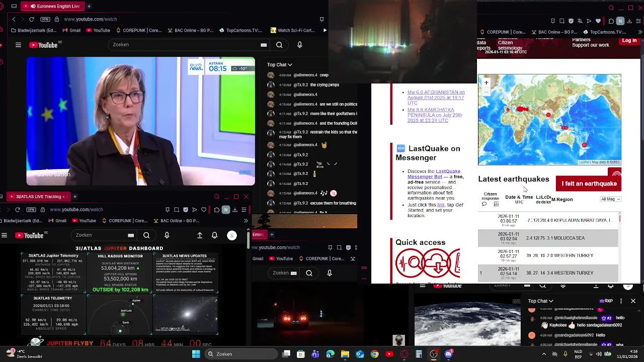
Task: Open File Explorer from taskbar
Action: click(345, 354)
